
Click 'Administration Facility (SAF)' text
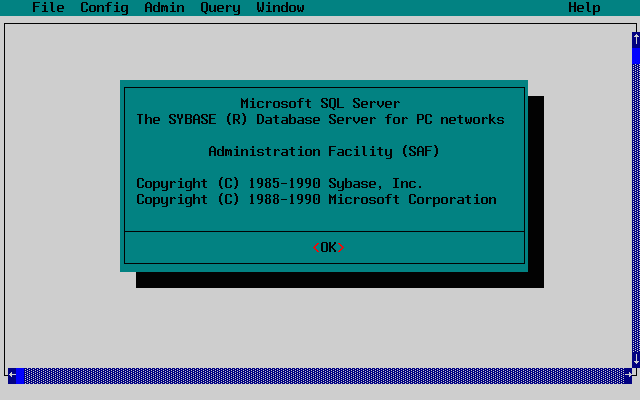tap(324, 151)
